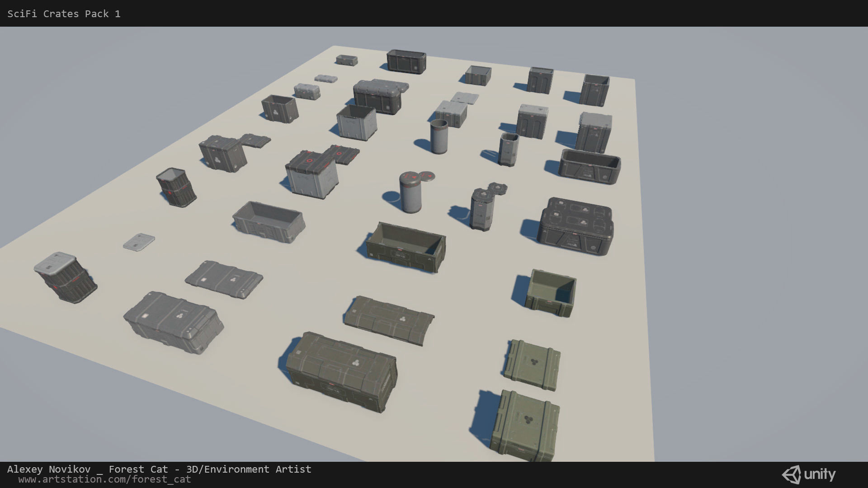868x488 pixels.
Task: Select the open dark rounded tub crate
Action: [x=590, y=166]
